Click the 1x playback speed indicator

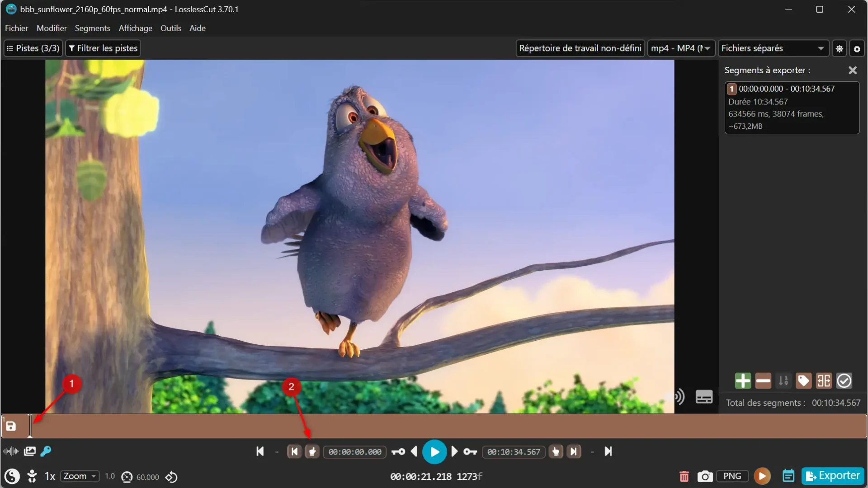50,476
